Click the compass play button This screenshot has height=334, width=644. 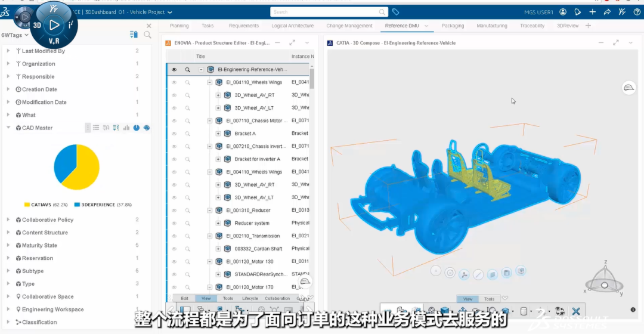[x=54, y=25]
